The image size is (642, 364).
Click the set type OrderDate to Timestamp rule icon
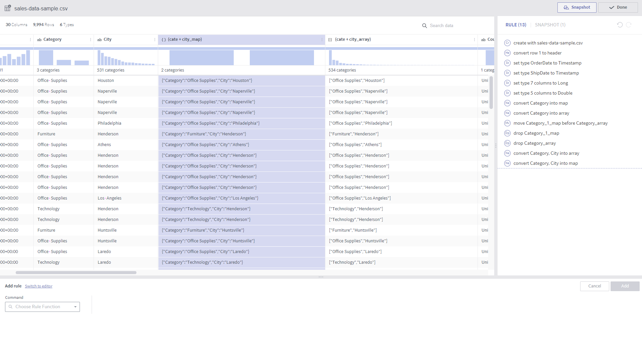pyautogui.click(x=507, y=63)
